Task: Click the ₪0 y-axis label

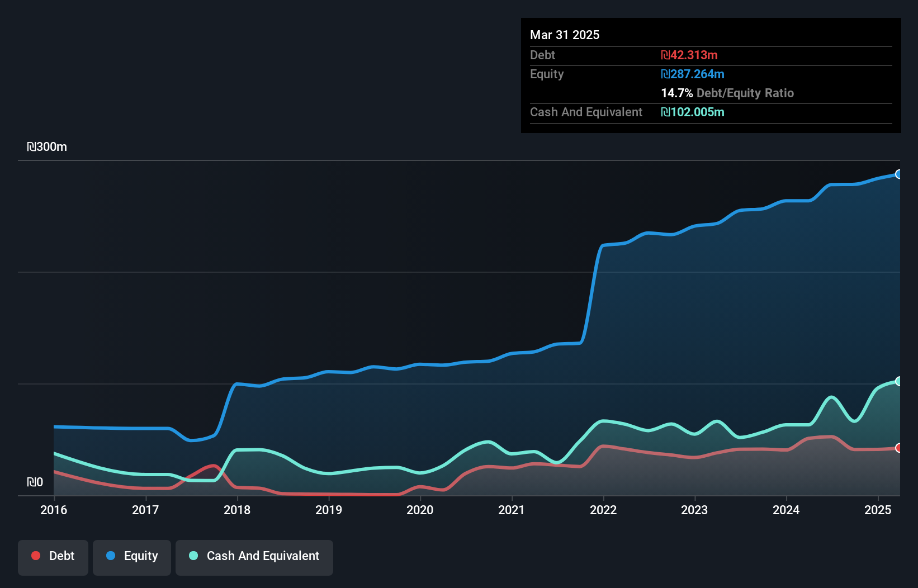Action: click(x=35, y=482)
